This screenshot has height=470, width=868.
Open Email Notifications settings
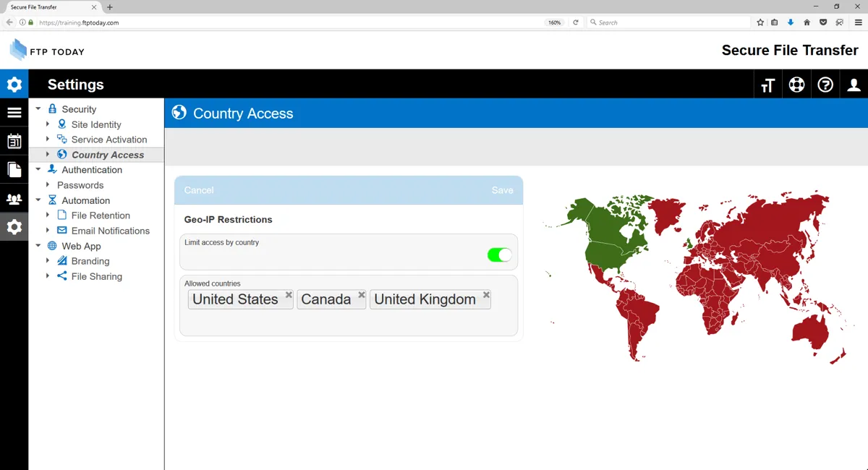110,231
